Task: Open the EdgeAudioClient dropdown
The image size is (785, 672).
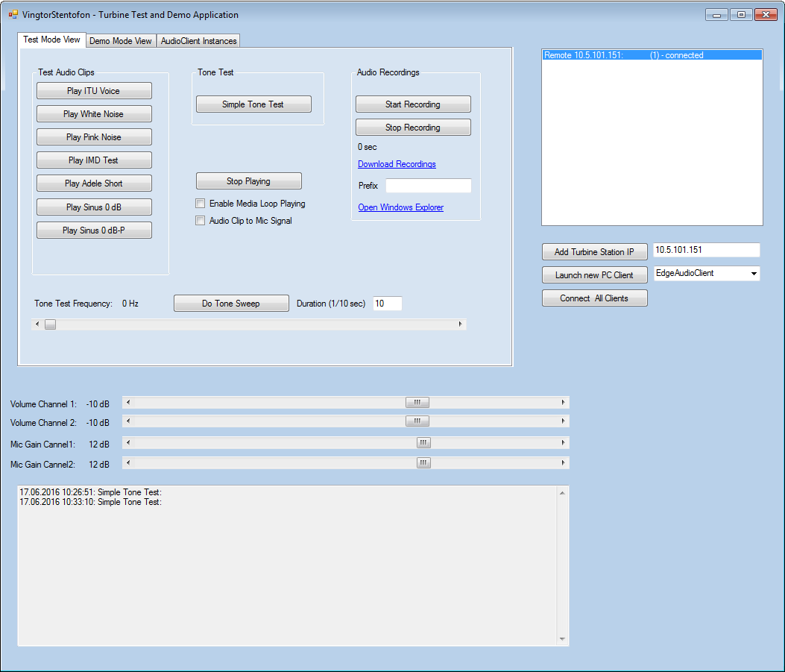Action: [754, 274]
